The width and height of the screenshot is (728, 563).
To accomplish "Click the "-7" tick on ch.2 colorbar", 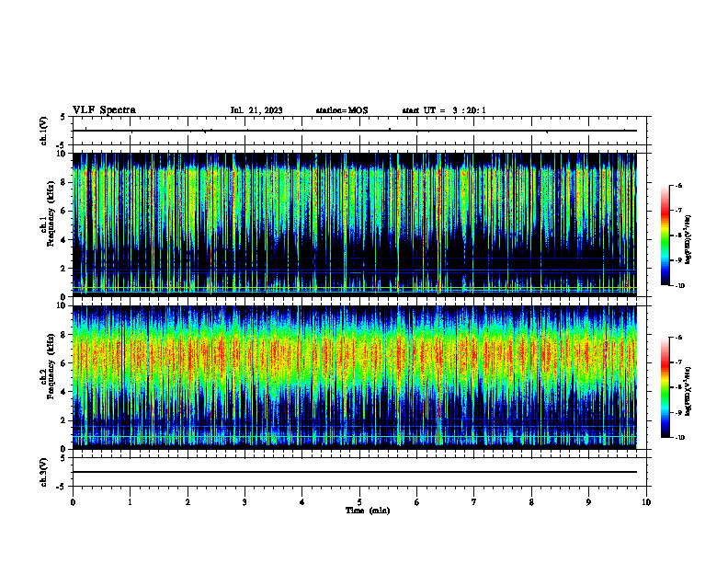I will coord(678,362).
